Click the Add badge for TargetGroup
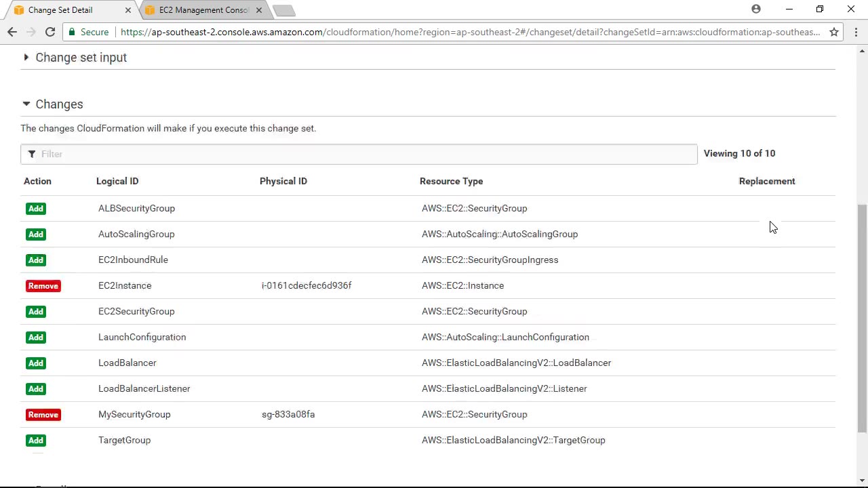This screenshot has height=488, width=868. tap(36, 441)
